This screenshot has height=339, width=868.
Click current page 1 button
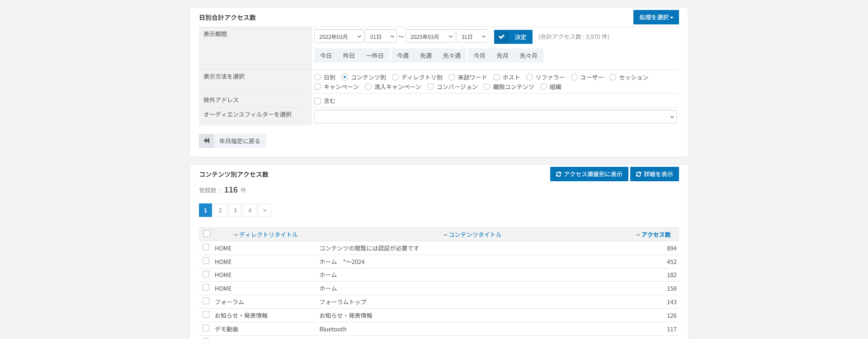click(205, 210)
